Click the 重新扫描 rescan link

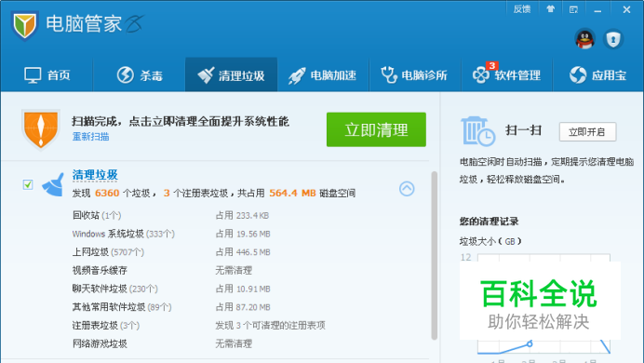[91, 137]
